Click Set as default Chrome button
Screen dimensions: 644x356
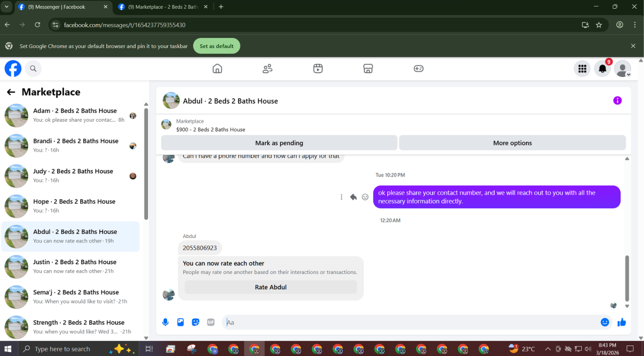tap(217, 46)
